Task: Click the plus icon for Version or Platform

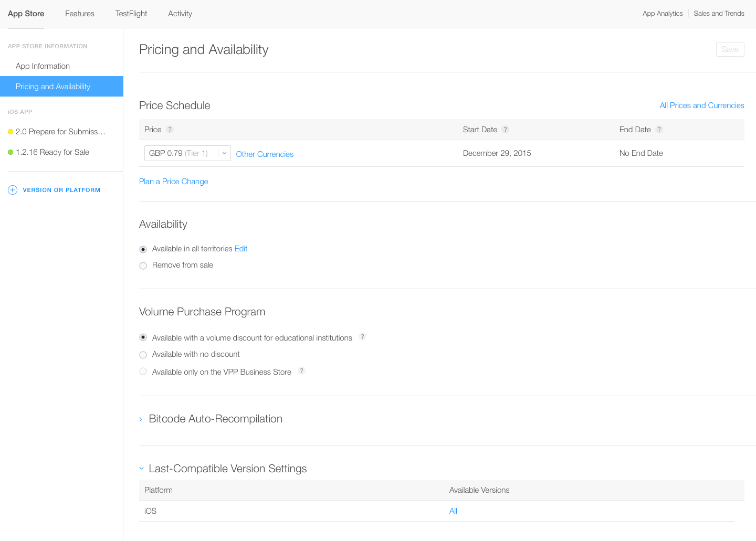Action: [x=13, y=190]
